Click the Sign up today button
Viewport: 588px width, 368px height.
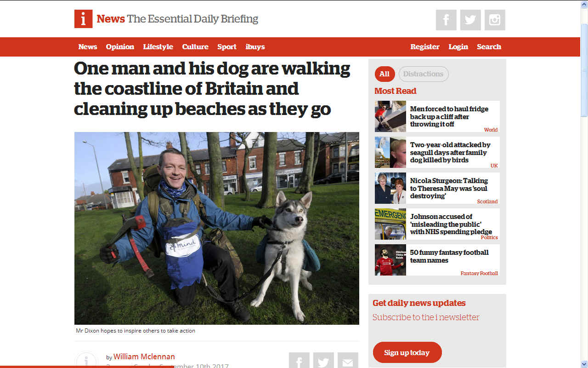(407, 352)
